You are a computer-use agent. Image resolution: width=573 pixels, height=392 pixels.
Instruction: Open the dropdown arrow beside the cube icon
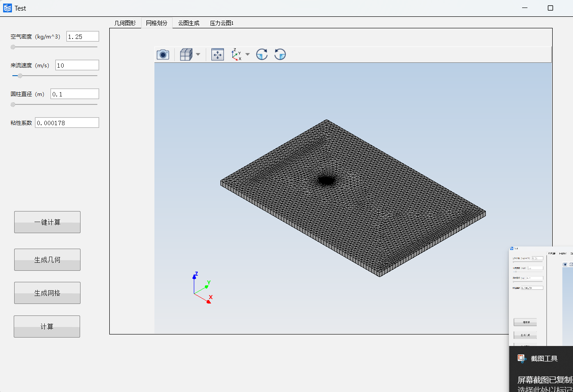pos(198,54)
